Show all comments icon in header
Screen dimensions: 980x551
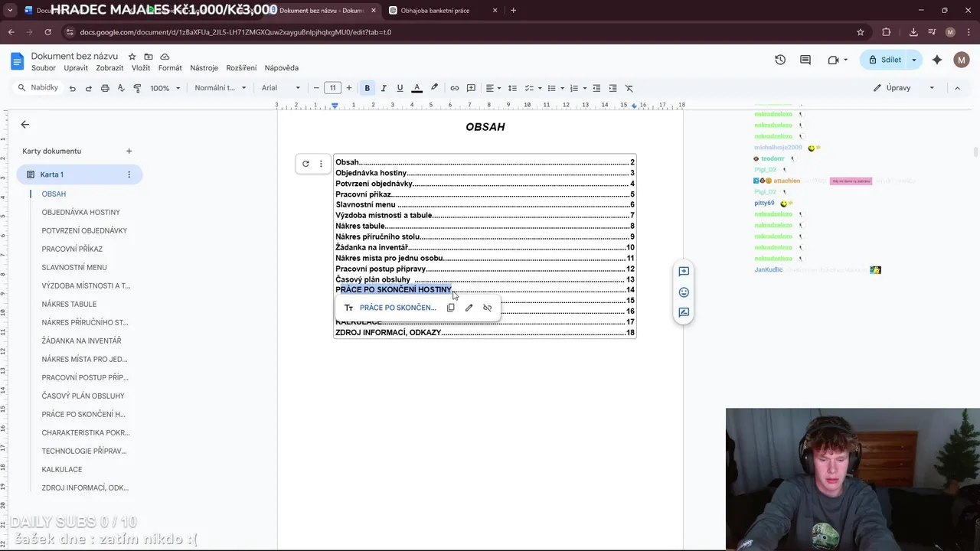click(805, 60)
